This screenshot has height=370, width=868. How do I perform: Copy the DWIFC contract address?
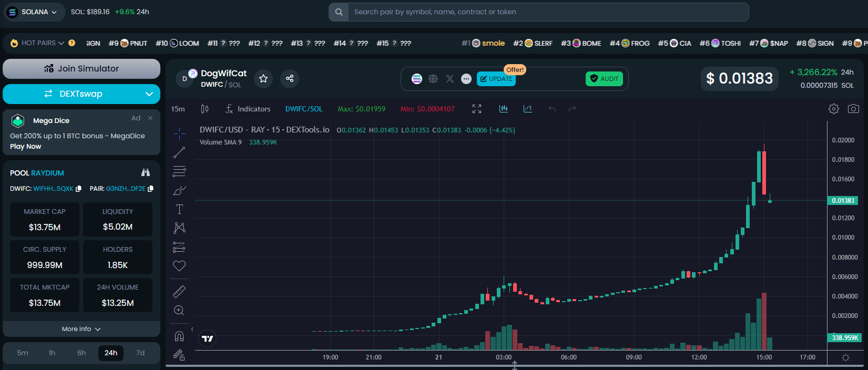(78, 189)
